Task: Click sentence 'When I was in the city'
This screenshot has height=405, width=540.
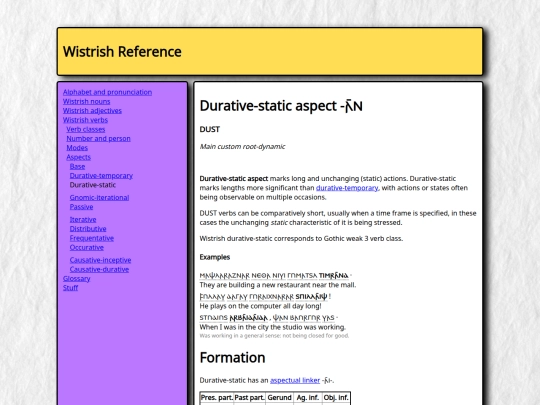Action: point(273,327)
